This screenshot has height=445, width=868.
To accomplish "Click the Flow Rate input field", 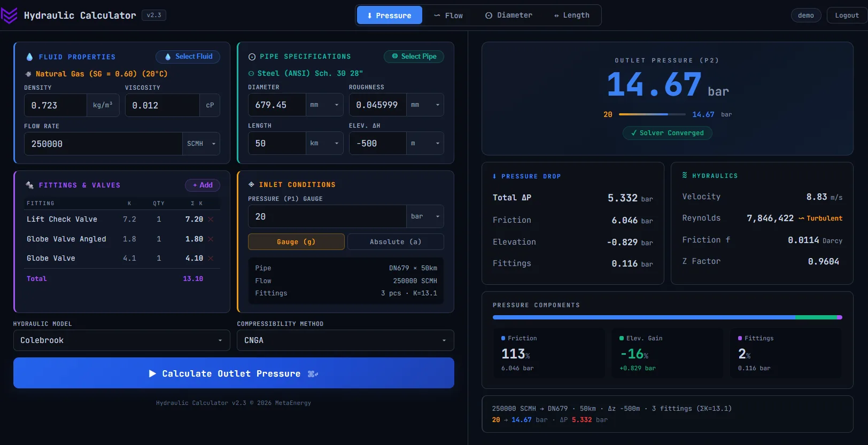I will (103, 144).
